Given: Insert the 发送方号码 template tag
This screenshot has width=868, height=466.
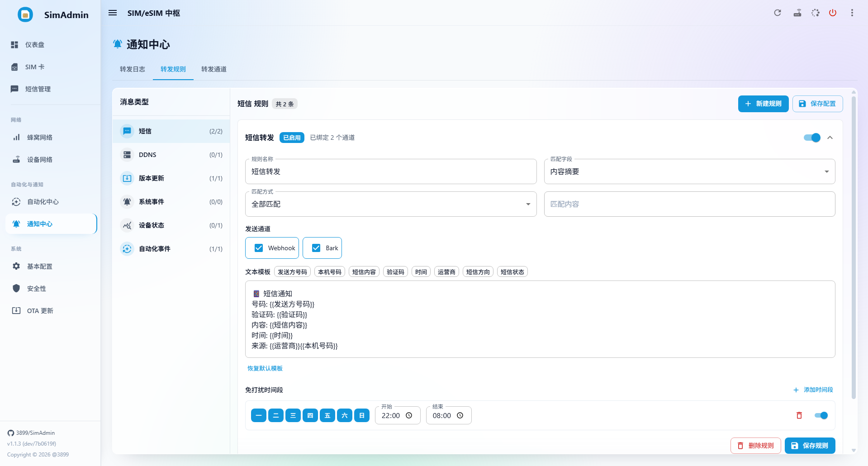Looking at the screenshot, I should [x=292, y=272].
